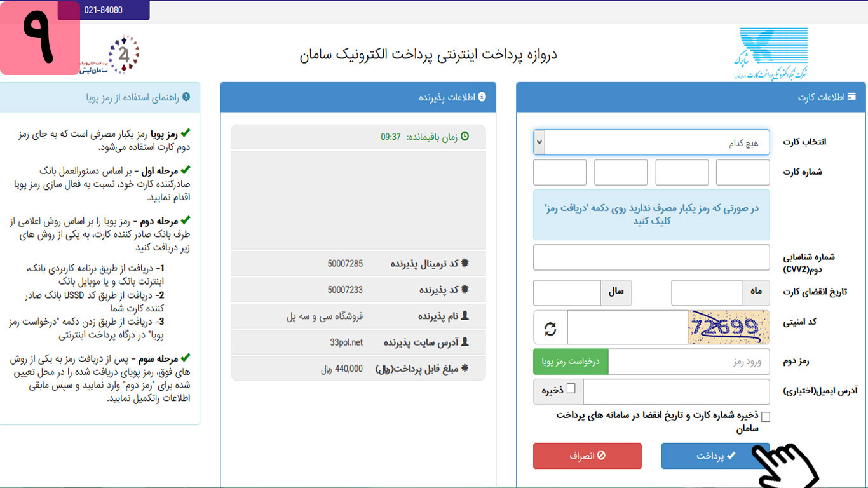The height and width of the screenshot is (488, 868).
Task: Enable saving card number in Saman systems checkbox
Action: pyautogui.click(x=765, y=417)
